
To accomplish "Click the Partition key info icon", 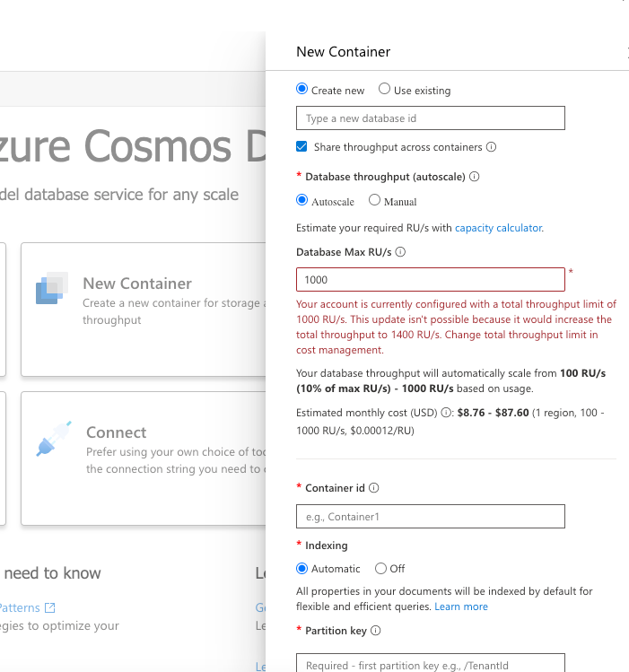I will (x=376, y=631).
